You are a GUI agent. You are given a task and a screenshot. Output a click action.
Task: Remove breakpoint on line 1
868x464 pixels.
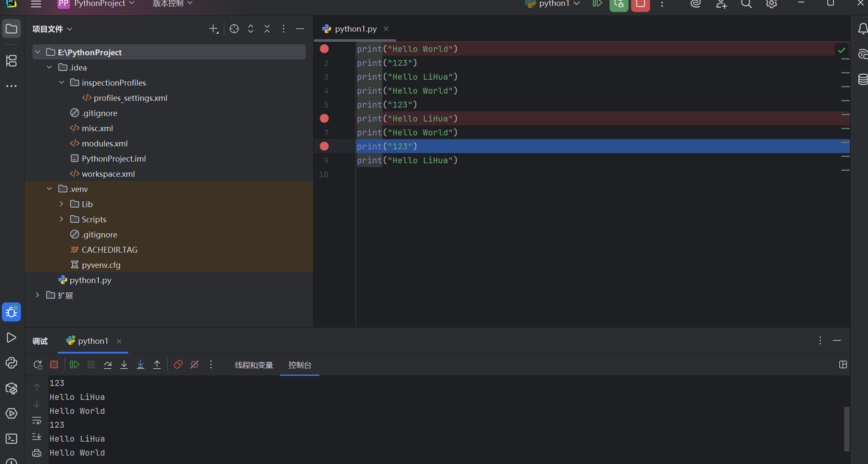324,49
